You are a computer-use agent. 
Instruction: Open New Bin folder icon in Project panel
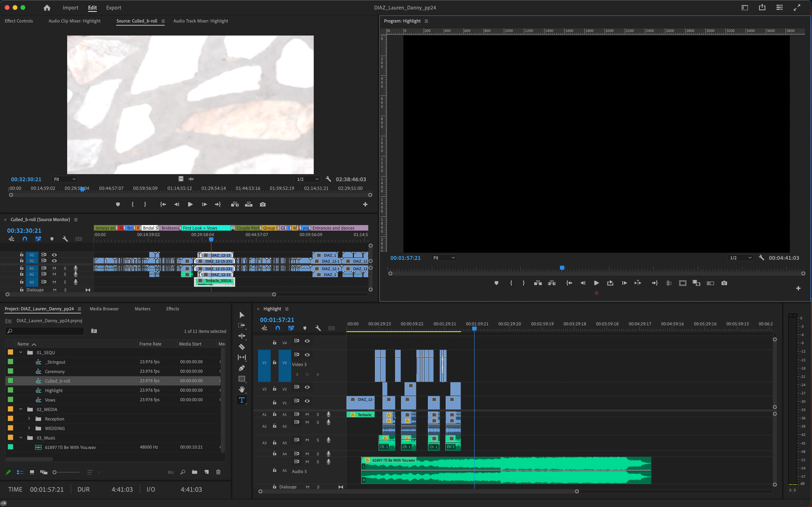[195, 472]
